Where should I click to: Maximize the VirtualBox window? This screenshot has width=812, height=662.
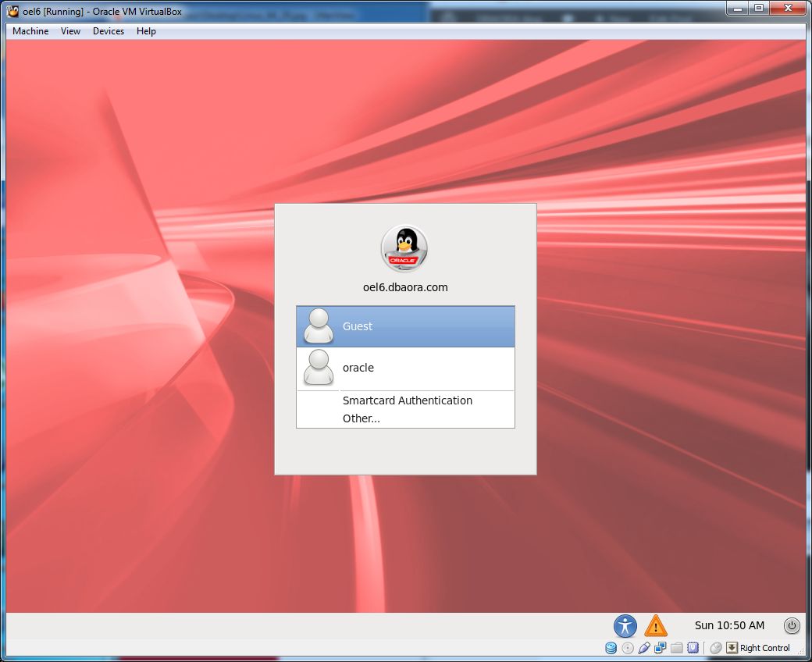click(x=759, y=8)
